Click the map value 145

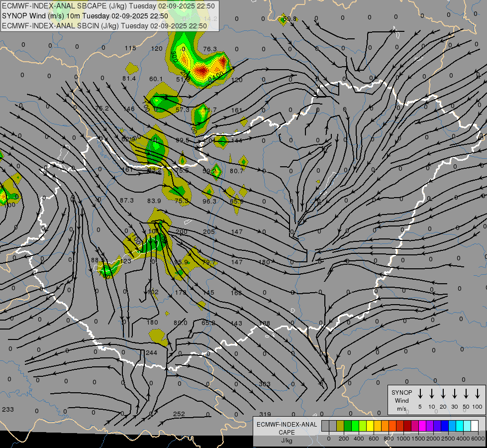pos(208,293)
